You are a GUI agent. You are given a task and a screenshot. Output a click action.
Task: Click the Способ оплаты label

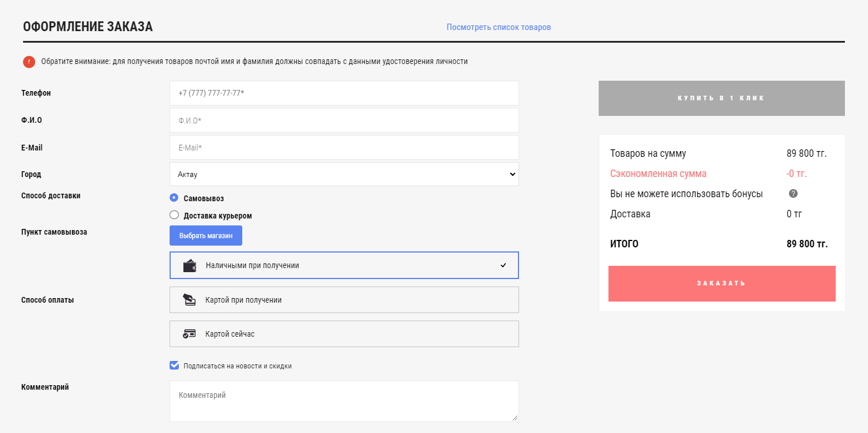click(48, 300)
